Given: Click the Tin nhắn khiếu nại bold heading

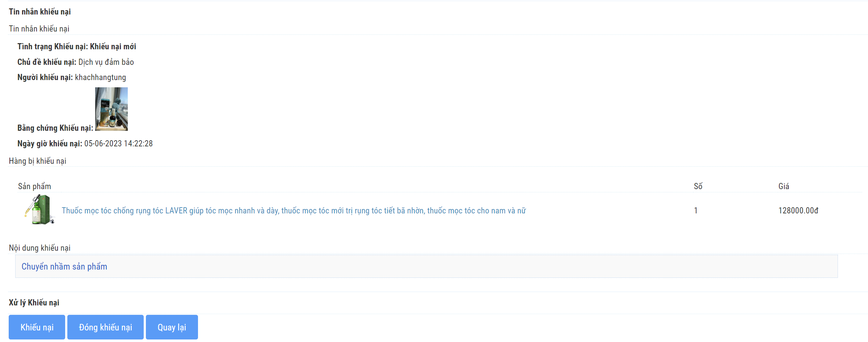Looking at the screenshot, I should 40,12.
